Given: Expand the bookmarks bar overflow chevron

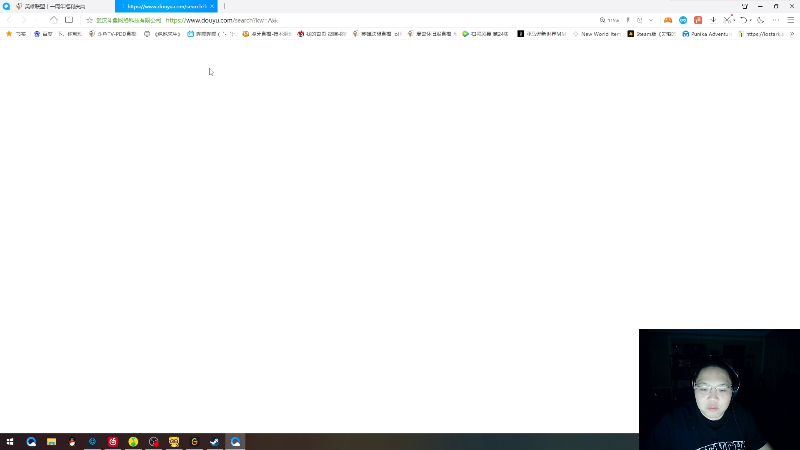Looking at the screenshot, I should point(792,34).
